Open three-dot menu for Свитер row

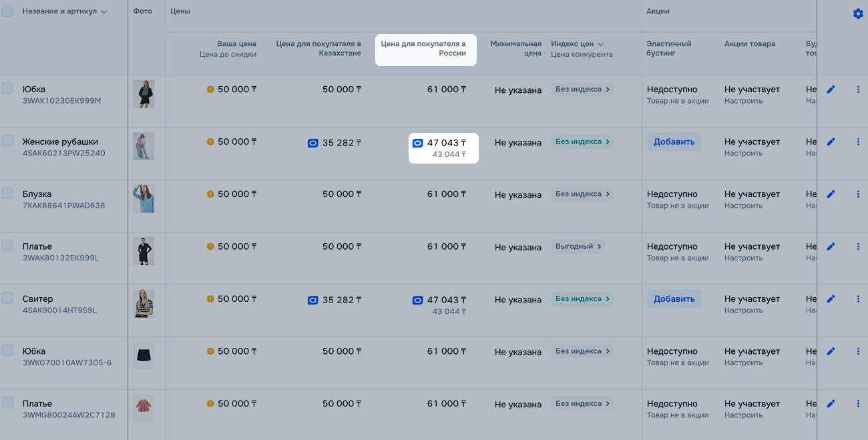coord(858,299)
